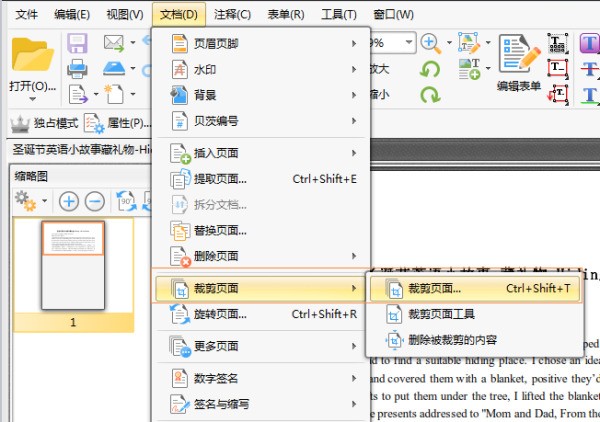Click the rotate clockwise green arrow icon
The width and height of the screenshot is (600, 422).
click(430, 95)
